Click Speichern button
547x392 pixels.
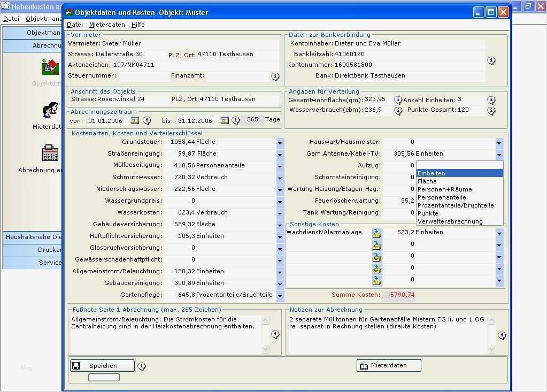point(102,365)
